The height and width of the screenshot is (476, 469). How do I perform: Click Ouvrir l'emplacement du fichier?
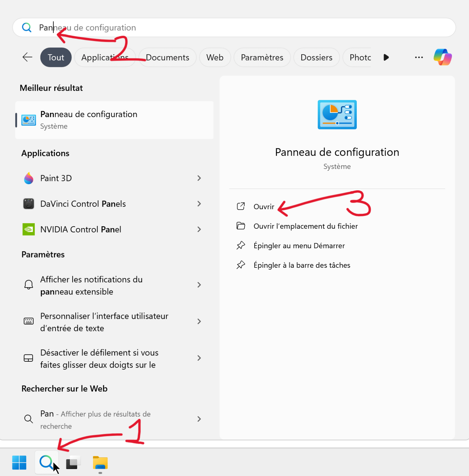(x=305, y=226)
